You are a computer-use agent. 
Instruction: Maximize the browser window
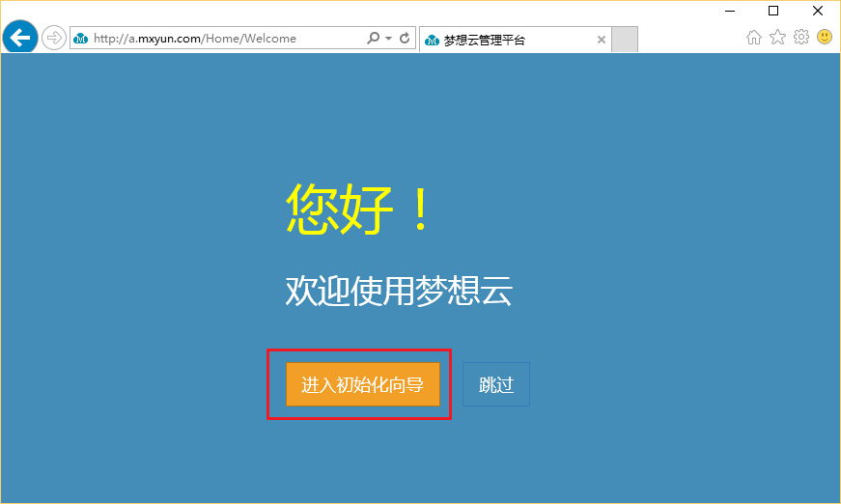coord(773,11)
